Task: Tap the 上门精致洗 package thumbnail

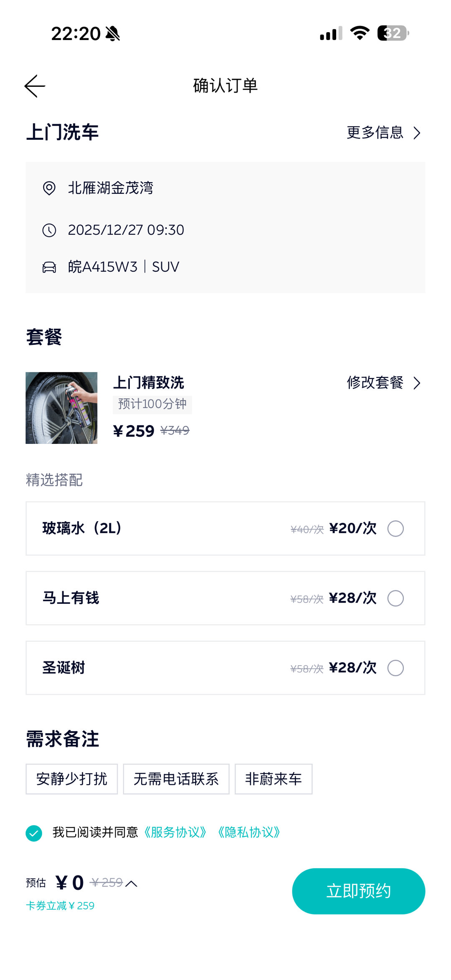Action: (61, 408)
